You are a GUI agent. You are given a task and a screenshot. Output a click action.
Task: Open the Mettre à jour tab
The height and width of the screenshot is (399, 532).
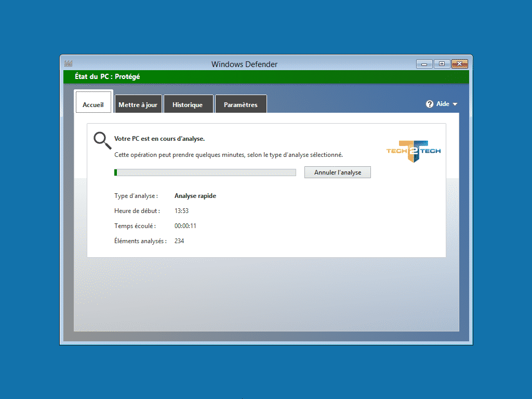point(138,104)
